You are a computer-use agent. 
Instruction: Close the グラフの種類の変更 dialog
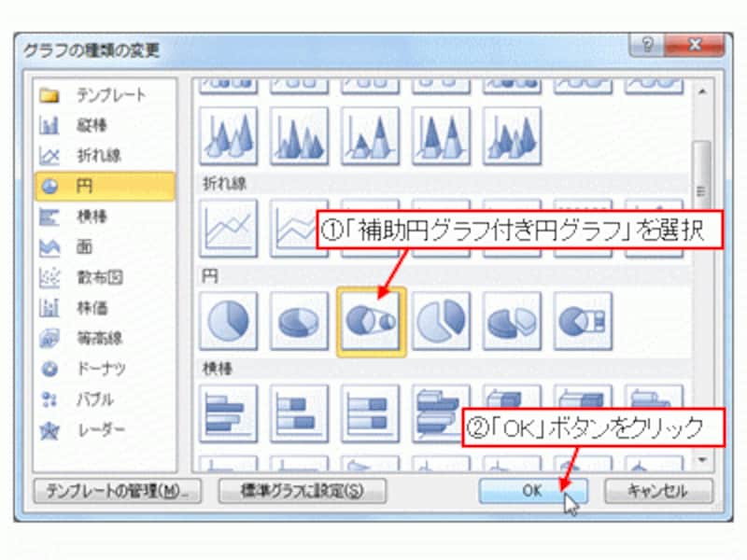[695, 45]
